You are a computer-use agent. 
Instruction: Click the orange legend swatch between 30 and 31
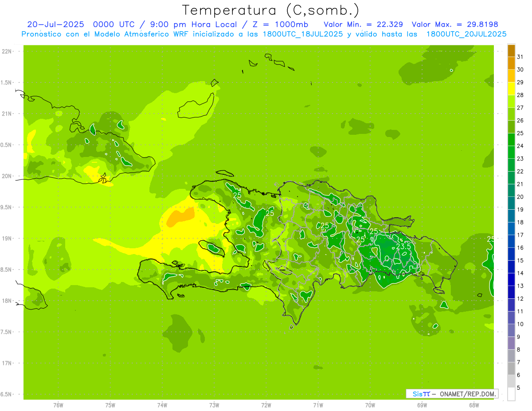(511, 63)
